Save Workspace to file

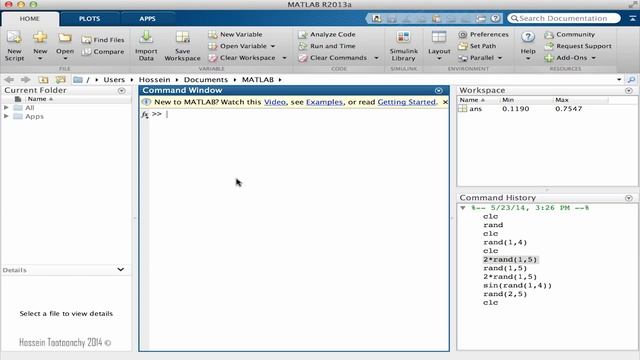pyautogui.click(x=182, y=46)
